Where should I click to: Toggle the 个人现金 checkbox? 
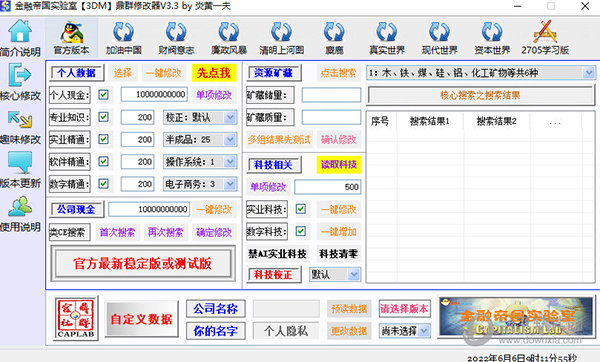tap(103, 95)
